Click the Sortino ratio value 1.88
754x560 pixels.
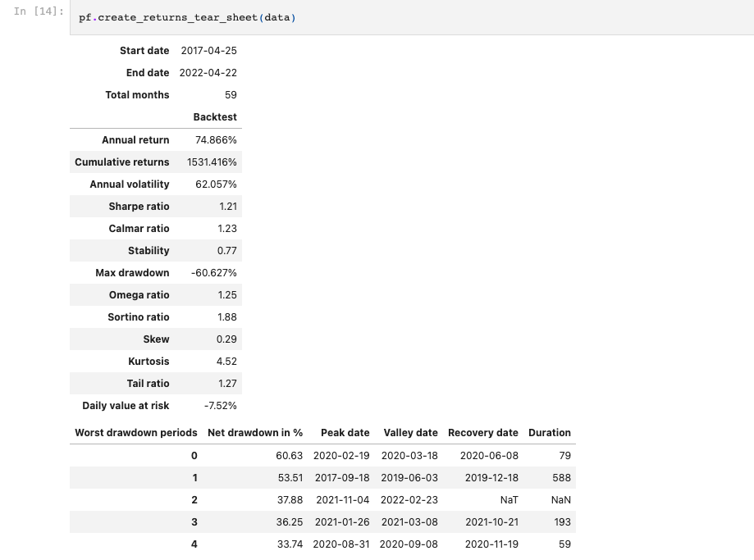pyautogui.click(x=227, y=316)
